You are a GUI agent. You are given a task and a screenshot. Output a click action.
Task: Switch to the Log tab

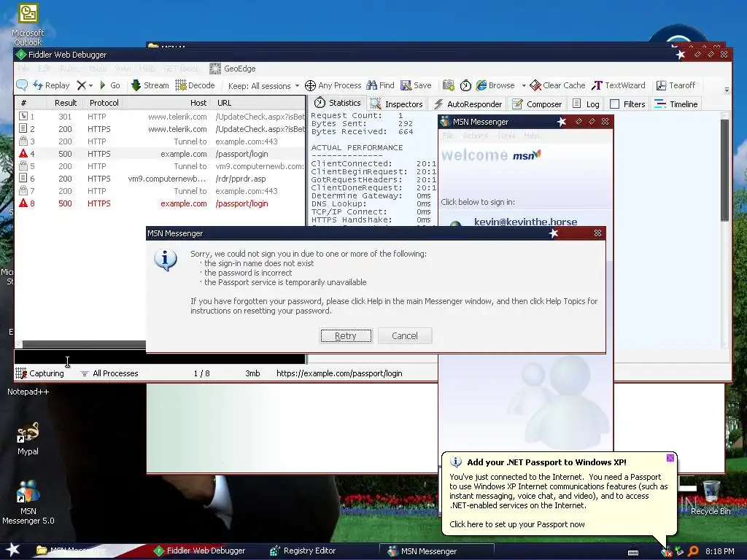pos(586,104)
